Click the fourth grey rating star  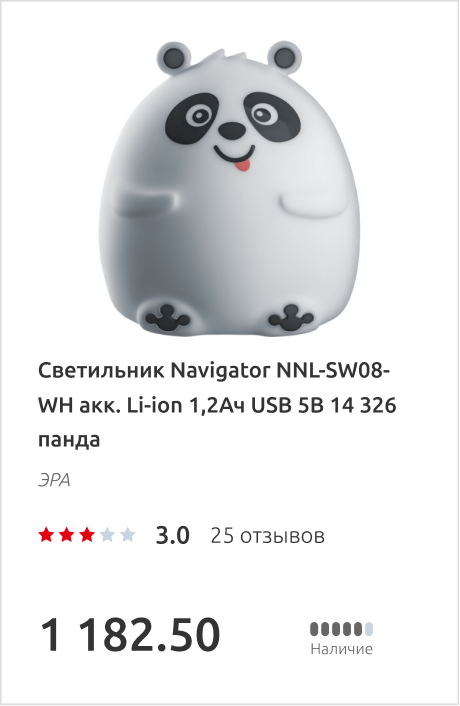(107, 535)
